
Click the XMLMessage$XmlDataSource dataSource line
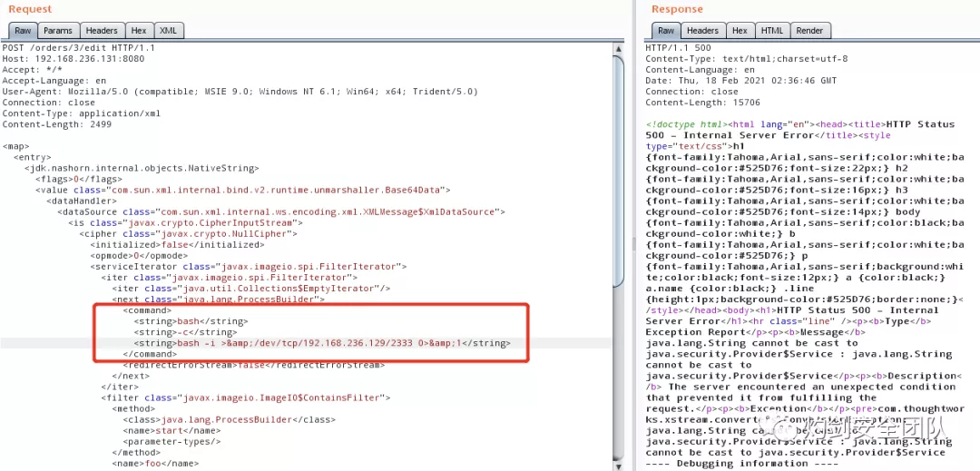point(281,211)
